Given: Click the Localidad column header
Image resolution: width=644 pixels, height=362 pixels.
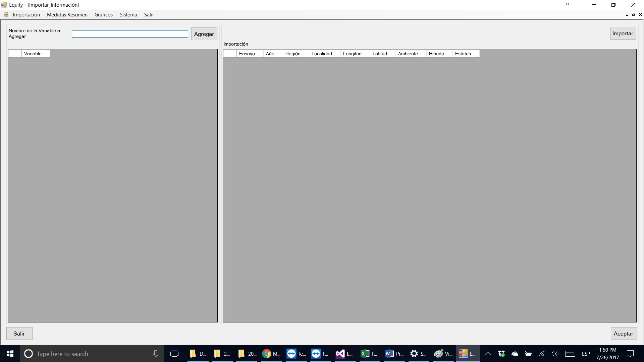Looking at the screenshot, I should pos(325,54).
